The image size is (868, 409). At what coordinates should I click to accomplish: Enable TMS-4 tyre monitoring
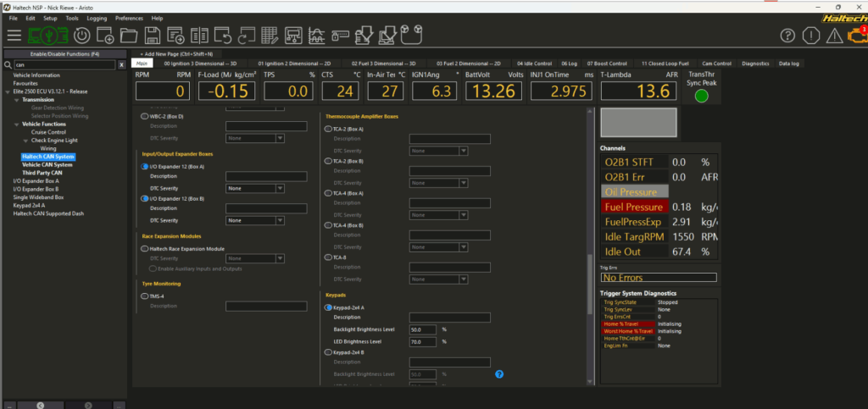145,296
